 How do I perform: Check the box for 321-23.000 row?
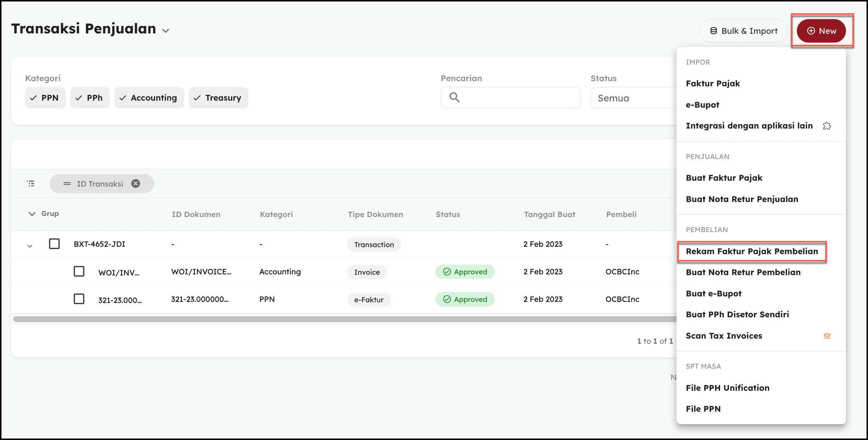coord(79,299)
